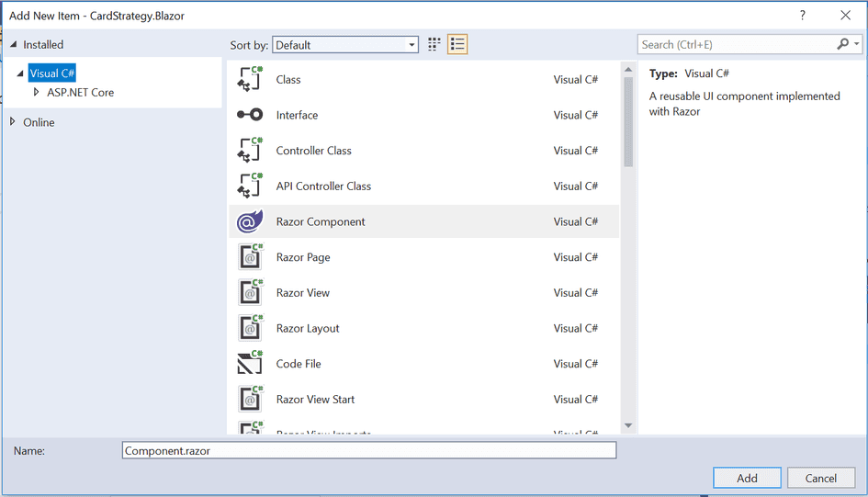Open the Sort by Default dropdown
Viewport: 868px width, 497px height.
click(x=345, y=45)
